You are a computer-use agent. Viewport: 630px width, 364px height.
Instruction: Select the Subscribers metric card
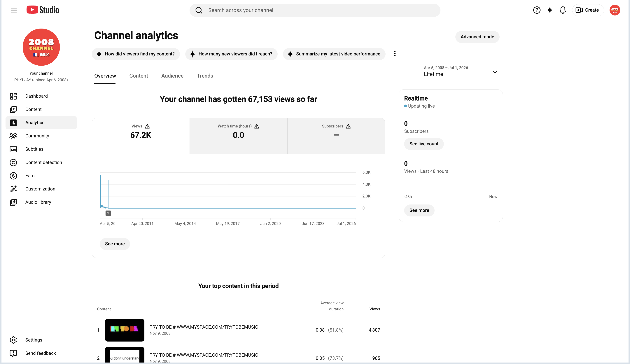pos(336,136)
